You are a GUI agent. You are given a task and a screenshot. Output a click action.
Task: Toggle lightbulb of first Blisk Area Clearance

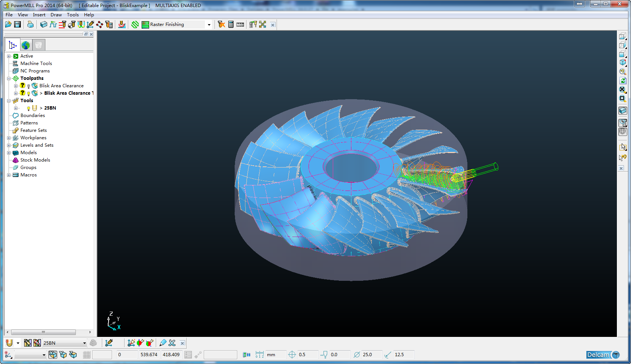click(29, 86)
